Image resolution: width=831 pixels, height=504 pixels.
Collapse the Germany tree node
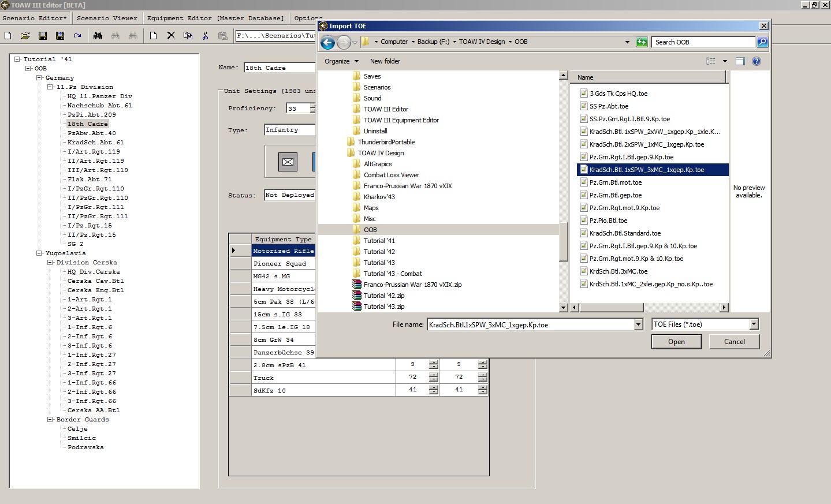click(39, 77)
